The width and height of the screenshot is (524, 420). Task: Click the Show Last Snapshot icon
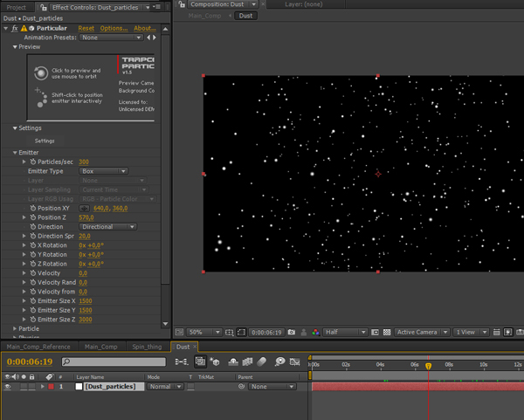click(x=303, y=332)
